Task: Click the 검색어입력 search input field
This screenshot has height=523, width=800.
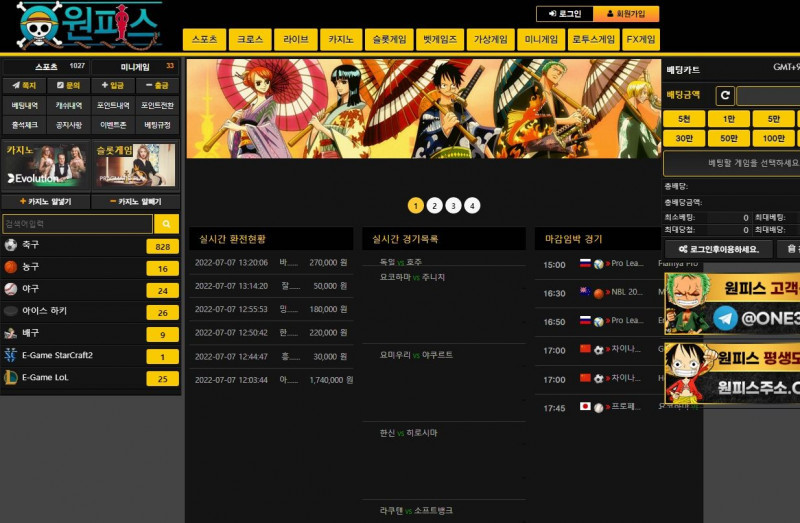Action: click(x=77, y=224)
